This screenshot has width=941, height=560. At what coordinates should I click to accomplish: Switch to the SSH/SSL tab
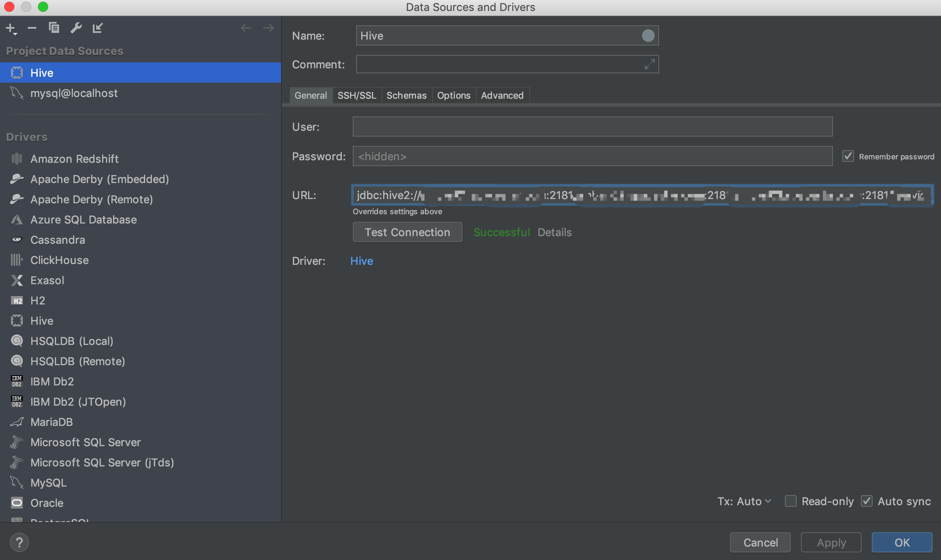357,94
